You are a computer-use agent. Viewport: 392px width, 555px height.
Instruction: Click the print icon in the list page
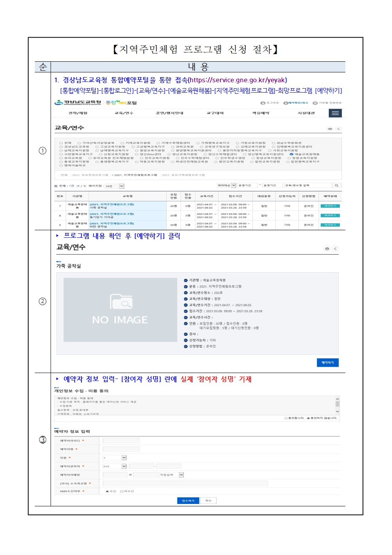click(x=330, y=129)
